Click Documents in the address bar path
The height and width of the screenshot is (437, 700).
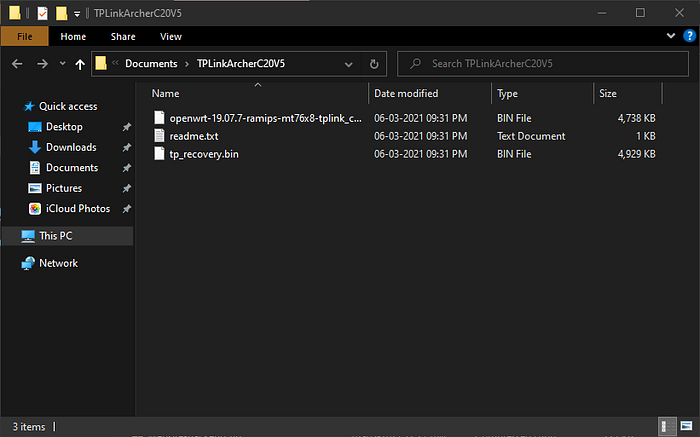click(x=151, y=63)
